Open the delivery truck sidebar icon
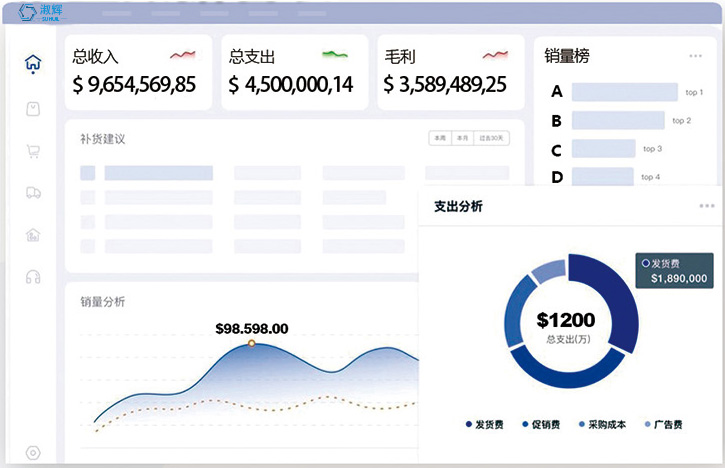 (33, 192)
